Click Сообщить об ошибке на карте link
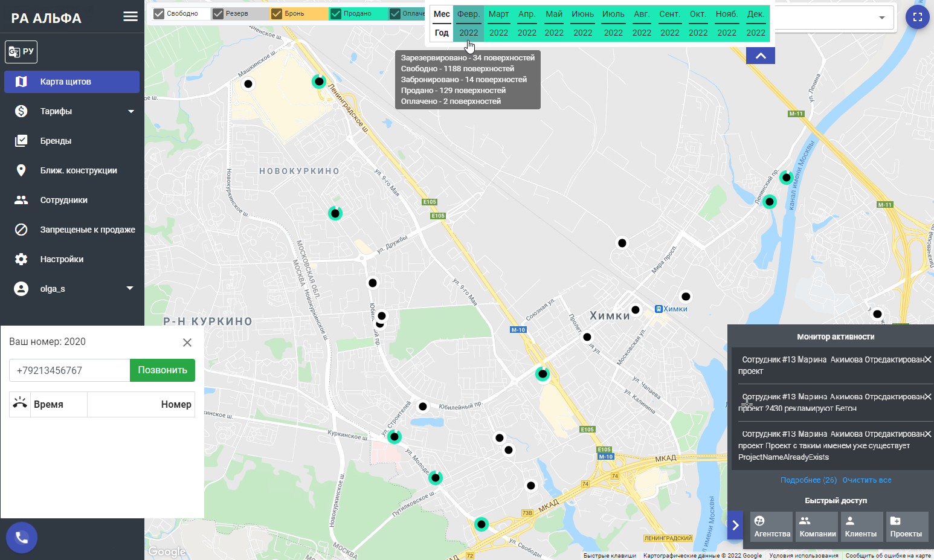 point(888,555)
